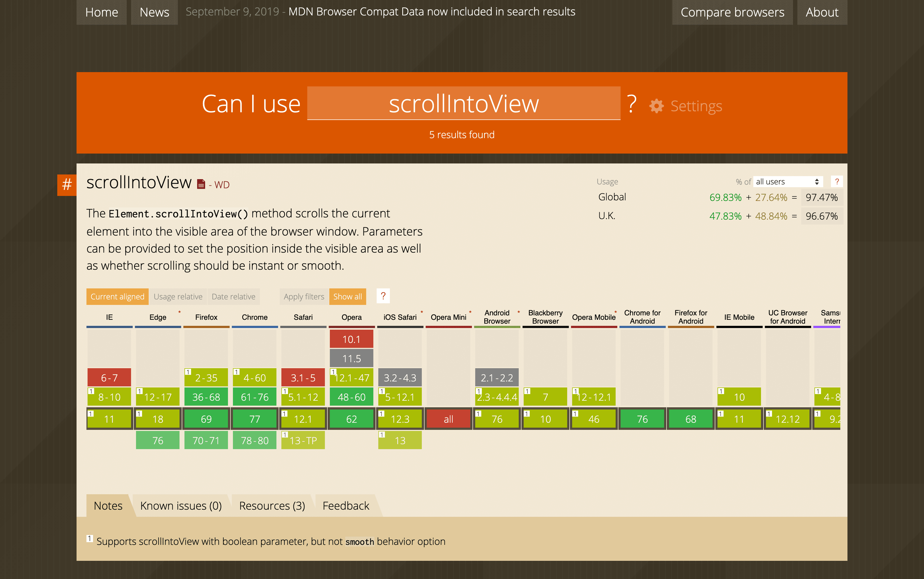Select the Firefox 69 current cell

[x=206, y=419]
